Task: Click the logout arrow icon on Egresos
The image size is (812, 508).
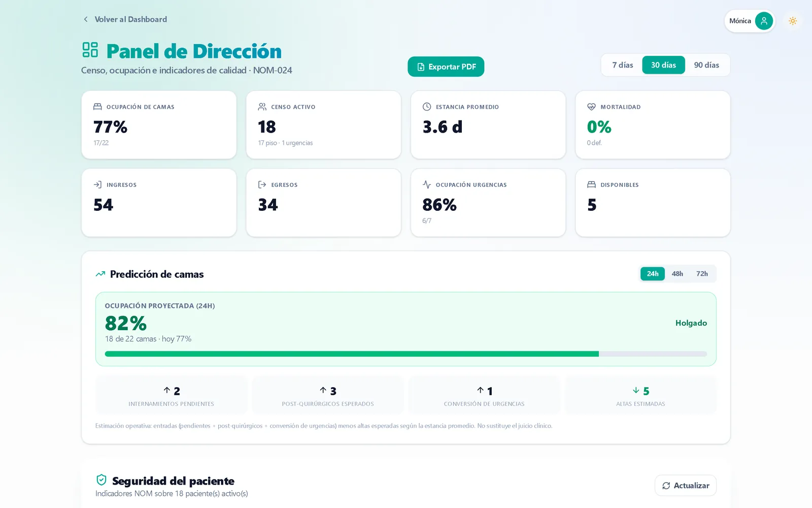Action: 262,184
